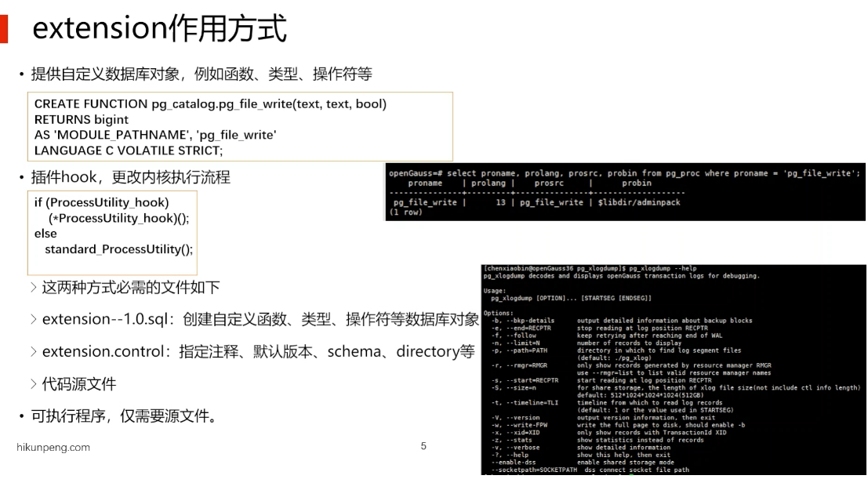The height and width of the screenshot is (479, 868).
Task: Click the "extension--1.0.sql" sub-bullet line
Action: [x=261, y=320]
